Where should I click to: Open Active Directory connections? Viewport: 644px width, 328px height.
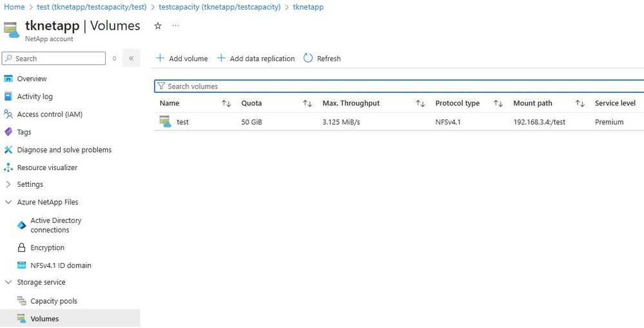56,225
